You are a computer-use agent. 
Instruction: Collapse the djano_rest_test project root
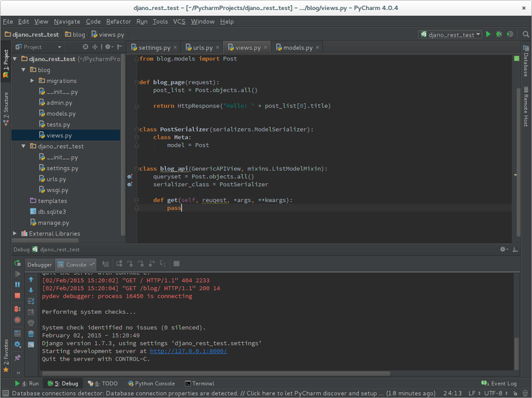click(15, 59)
